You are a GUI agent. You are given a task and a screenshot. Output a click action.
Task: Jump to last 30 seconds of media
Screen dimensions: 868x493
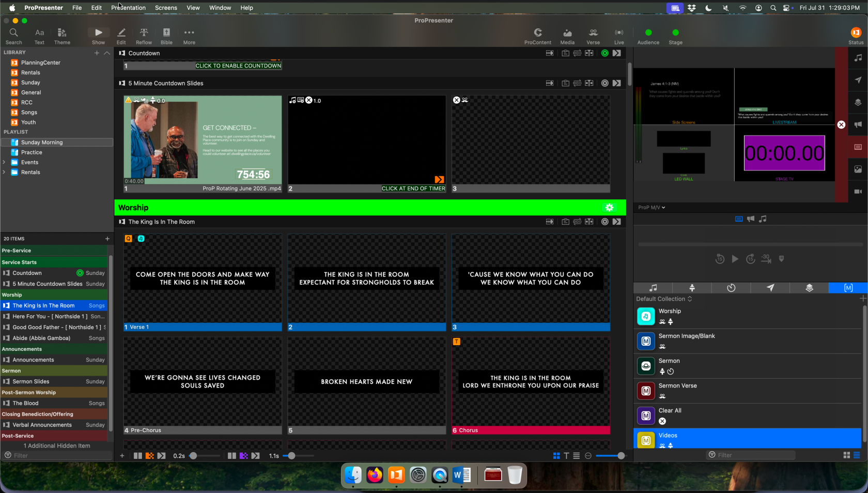click(766, 259)
